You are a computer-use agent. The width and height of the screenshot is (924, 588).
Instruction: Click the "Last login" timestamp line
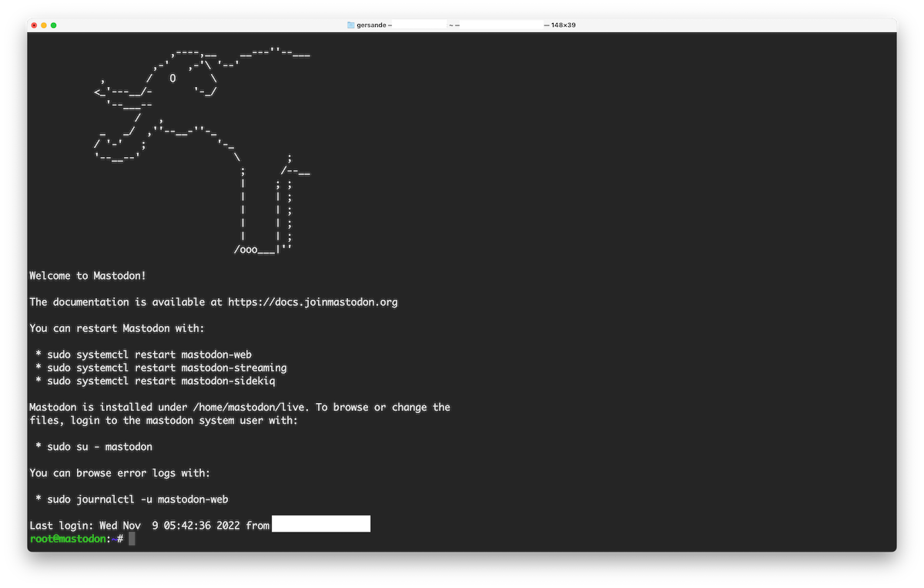[149, 525]
